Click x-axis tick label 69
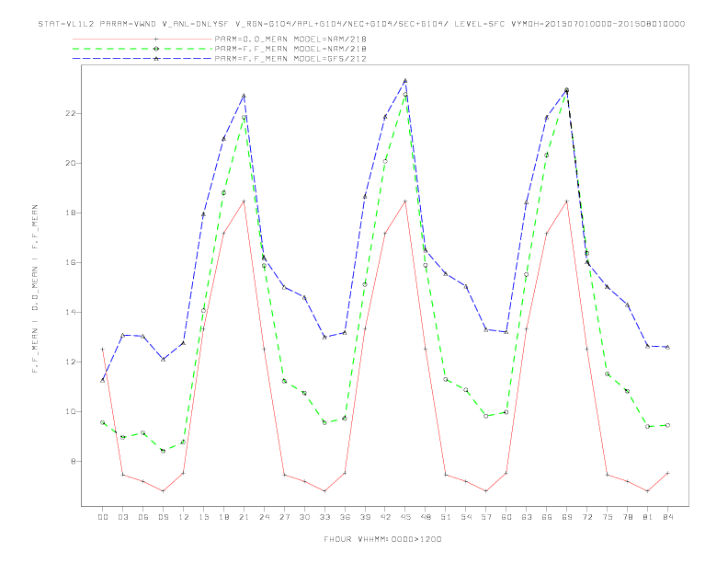This screenshot has width=728, height=563. (x=567, y=517)
